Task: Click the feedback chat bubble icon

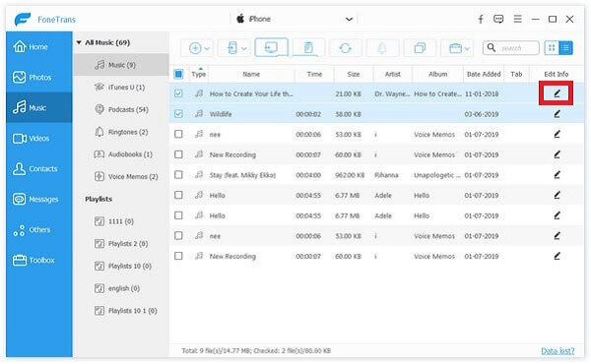Action: coord(498,20)
